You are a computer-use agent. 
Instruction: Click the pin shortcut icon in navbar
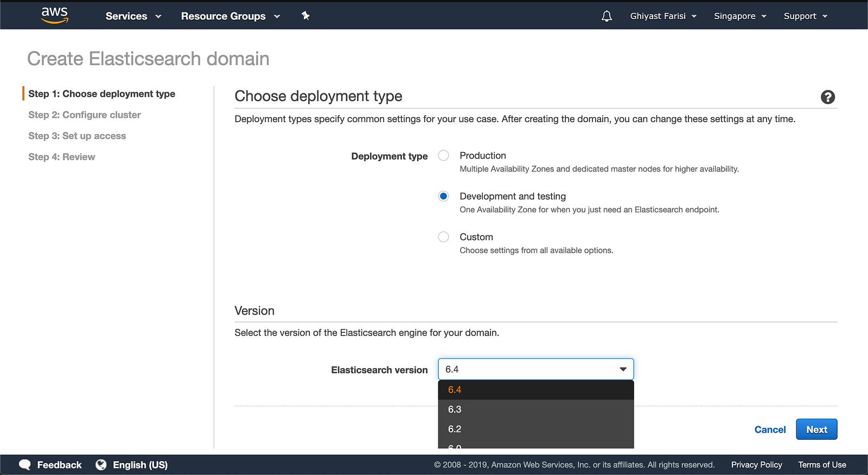[x=305, y=16]
